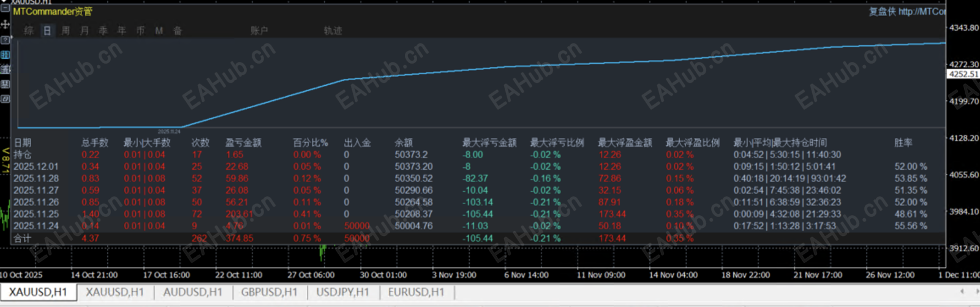
Task: Select the 2025.11.28 row date
Action: (x=36, y=178)
